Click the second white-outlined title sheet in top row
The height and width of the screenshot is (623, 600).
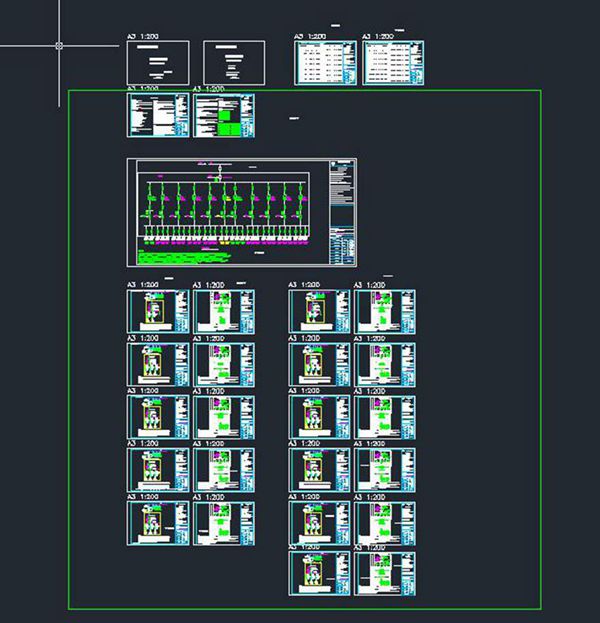(x=234, y=63)
